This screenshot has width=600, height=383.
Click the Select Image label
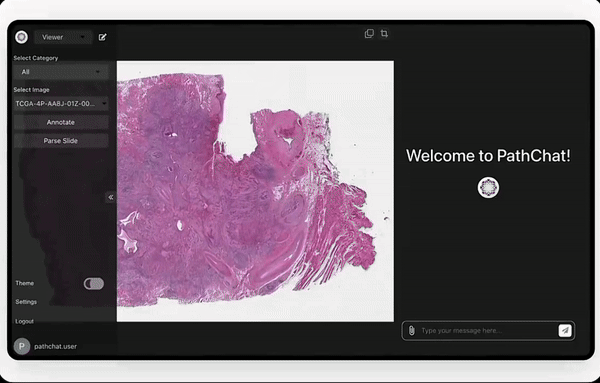coord(31,90)
